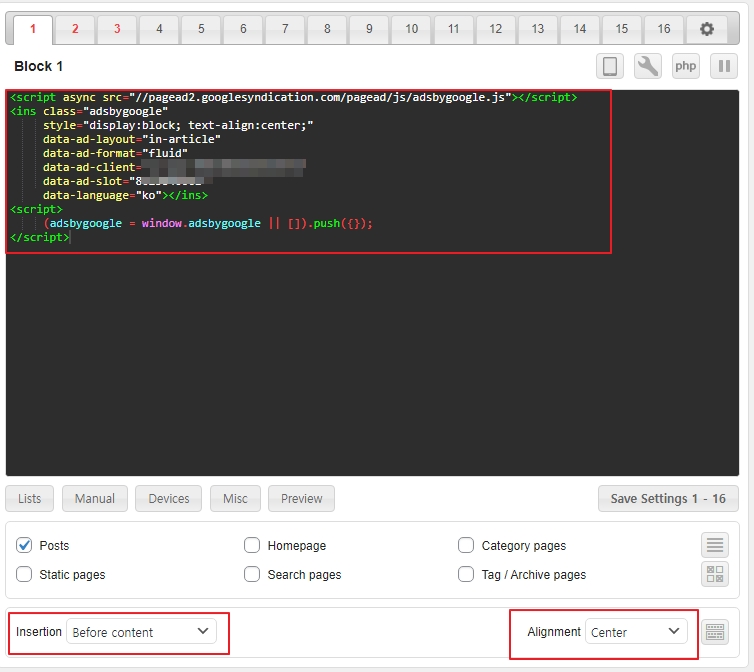Image resolution: width=754 pixels, height=672 pixels.
Task: Switch to block tab 15
Action: pos(622,29)
